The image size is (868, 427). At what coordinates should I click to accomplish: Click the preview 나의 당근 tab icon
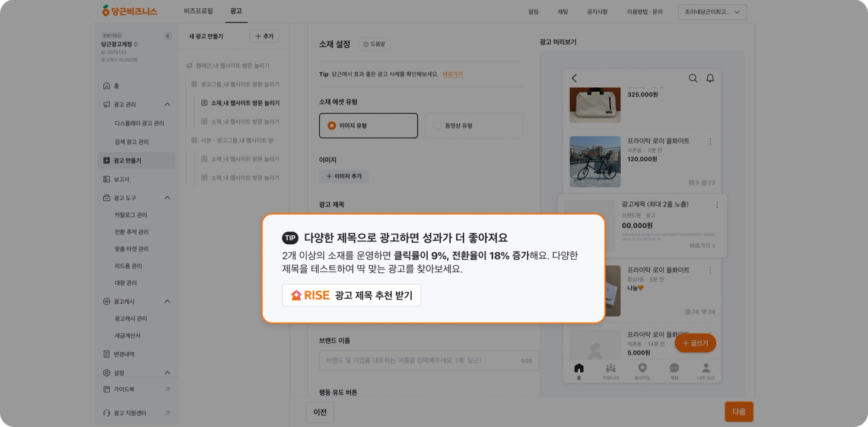click(x=705, y=371)
